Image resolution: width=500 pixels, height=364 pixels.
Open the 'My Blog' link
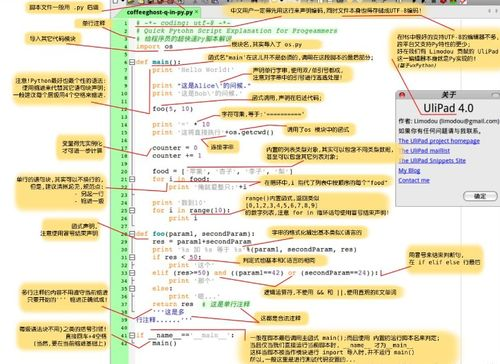(x=409, y=170)
